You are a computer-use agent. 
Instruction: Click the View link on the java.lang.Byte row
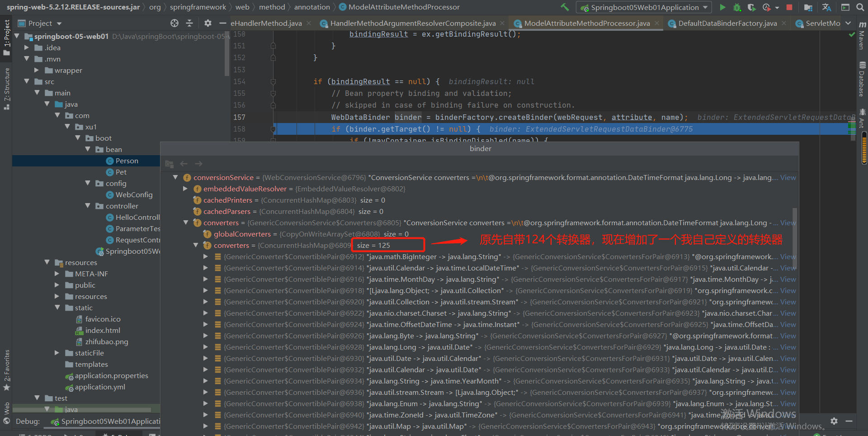(x=788, y=336)
